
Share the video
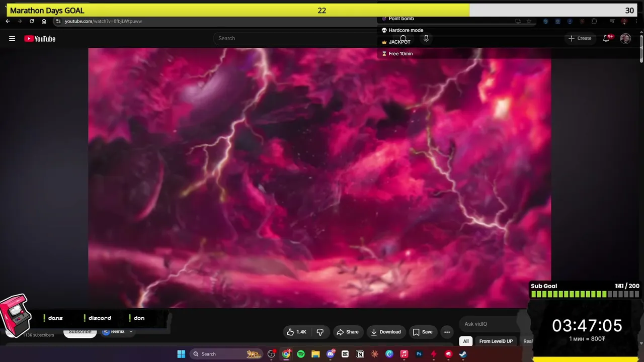(x=348, y=332)
